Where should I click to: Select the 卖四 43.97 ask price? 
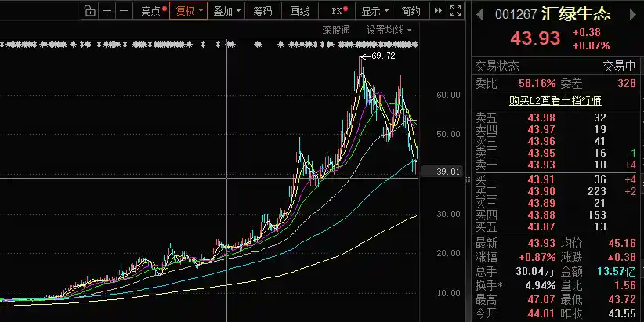(x=541, y=130)
